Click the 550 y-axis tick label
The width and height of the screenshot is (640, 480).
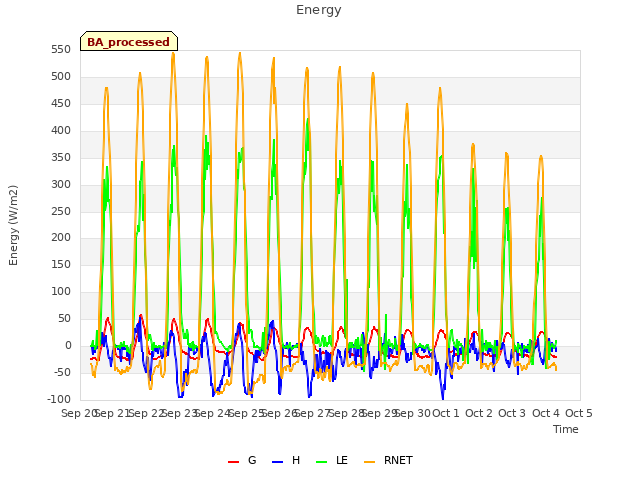(x=61, y=50)
